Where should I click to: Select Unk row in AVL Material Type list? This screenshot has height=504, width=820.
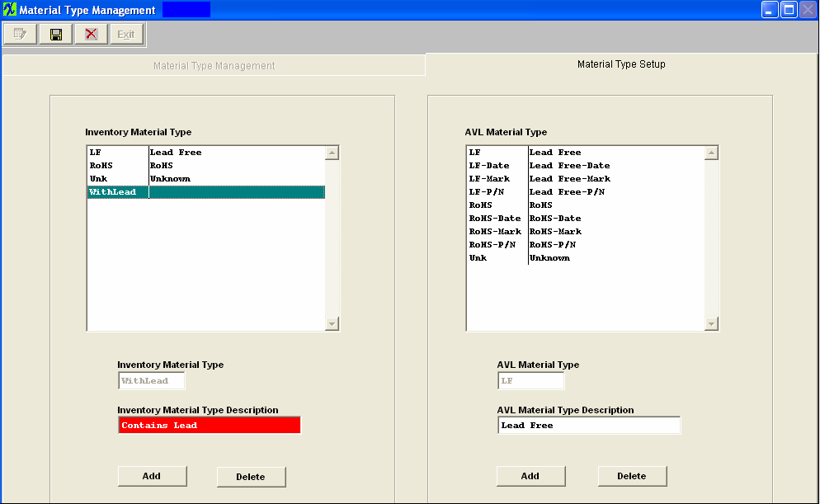tap(585, 258)
